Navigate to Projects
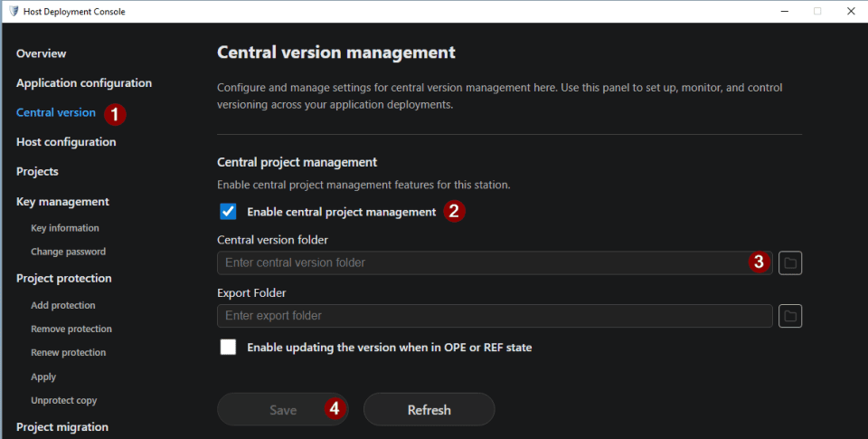 coord(37,172)
